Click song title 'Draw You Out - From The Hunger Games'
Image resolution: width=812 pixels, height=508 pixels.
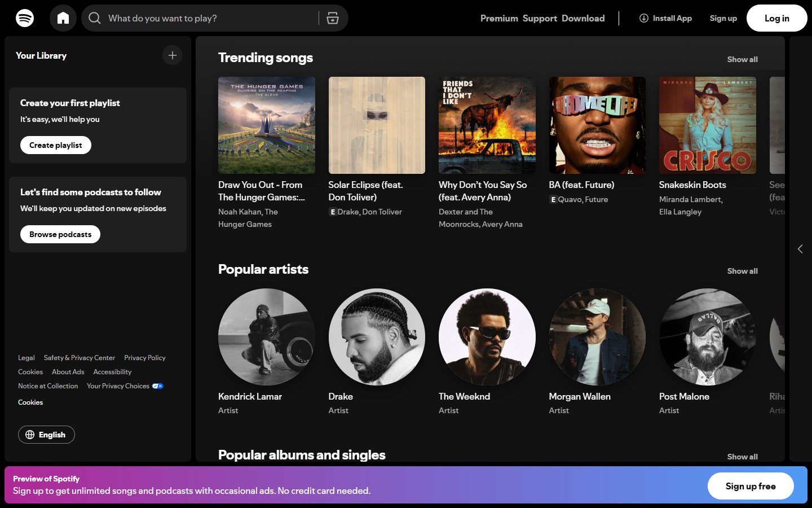(x=262, y=191)
